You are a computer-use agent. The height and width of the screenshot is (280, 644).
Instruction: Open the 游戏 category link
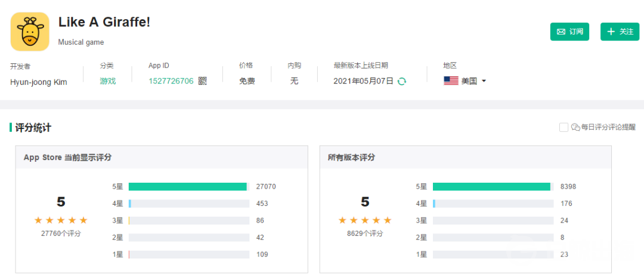(107, 81)
